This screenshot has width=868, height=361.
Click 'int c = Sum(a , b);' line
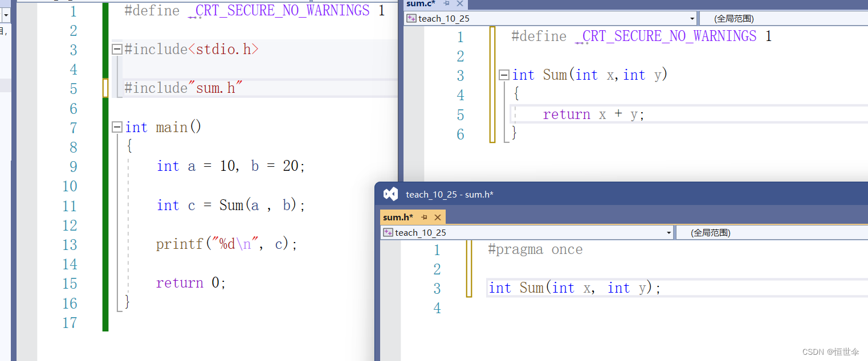231,205
